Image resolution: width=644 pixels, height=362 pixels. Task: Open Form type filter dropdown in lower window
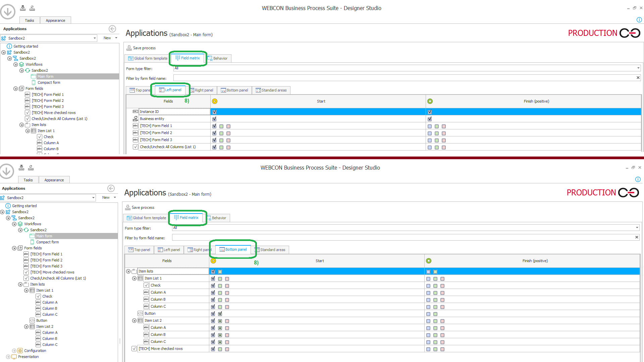(637, 228)
